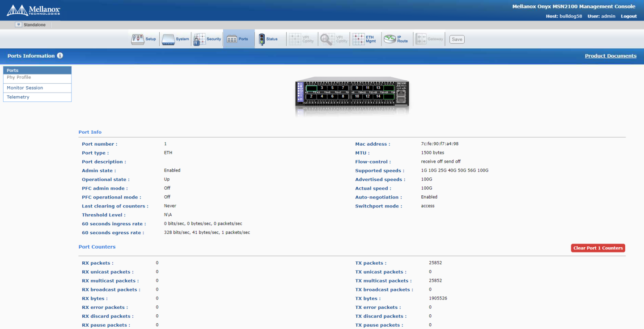644x329 pixels.
Task: Click the Mellanox Technologies logo
Action: tap(34, 10)
